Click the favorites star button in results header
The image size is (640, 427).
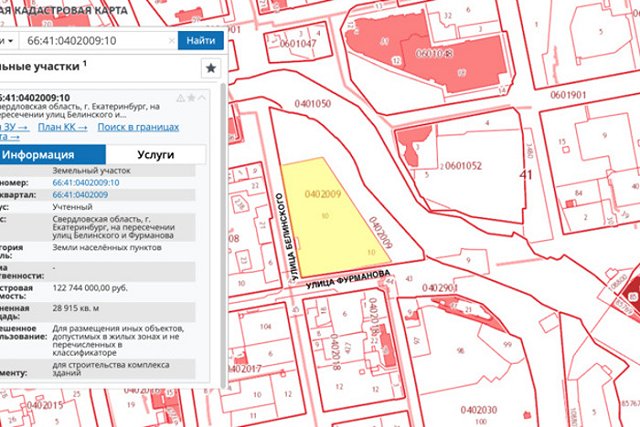(x=211, y=68)
